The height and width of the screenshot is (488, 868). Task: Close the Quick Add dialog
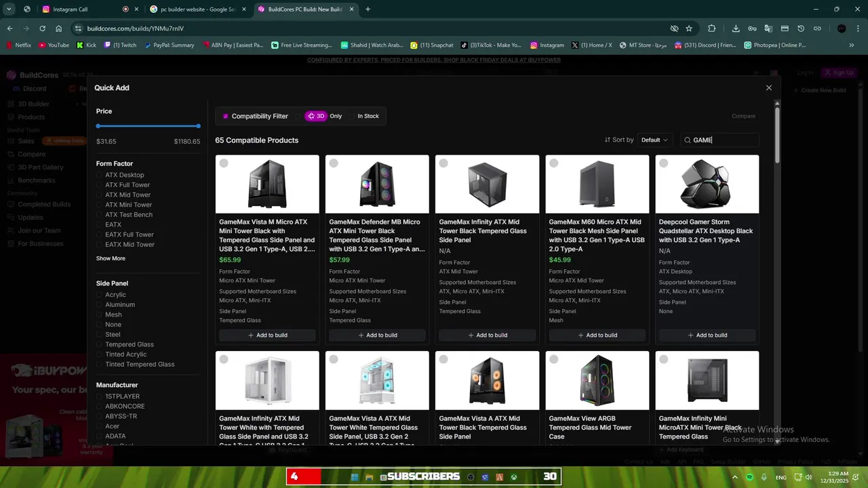click(x=768, y=88)
